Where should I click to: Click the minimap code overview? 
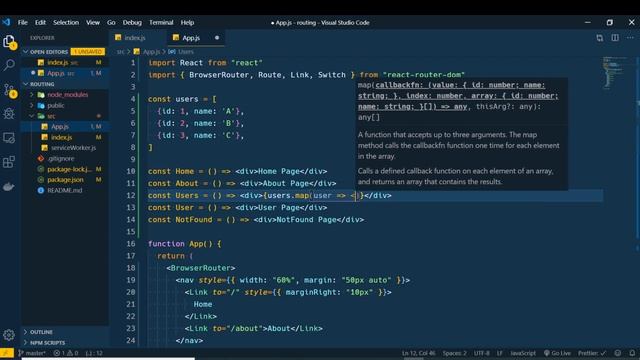614,73
